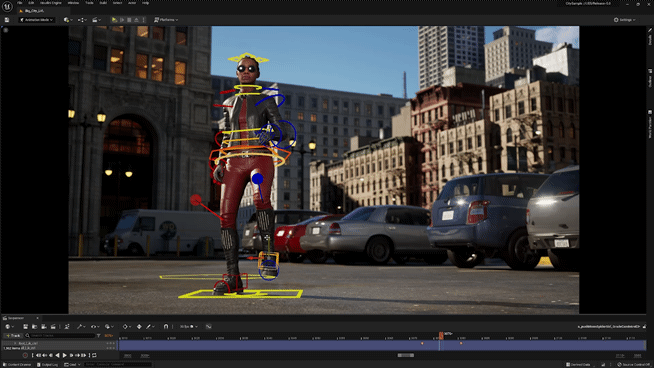
Task: Open the Sequencer curve editor icon
Action: click(x=209, y=327)
